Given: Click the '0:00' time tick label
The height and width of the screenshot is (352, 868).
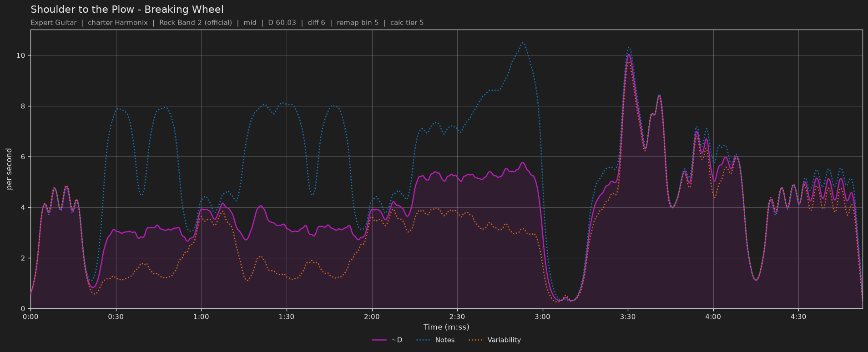Looking at the screenshot, I should 30,317.
